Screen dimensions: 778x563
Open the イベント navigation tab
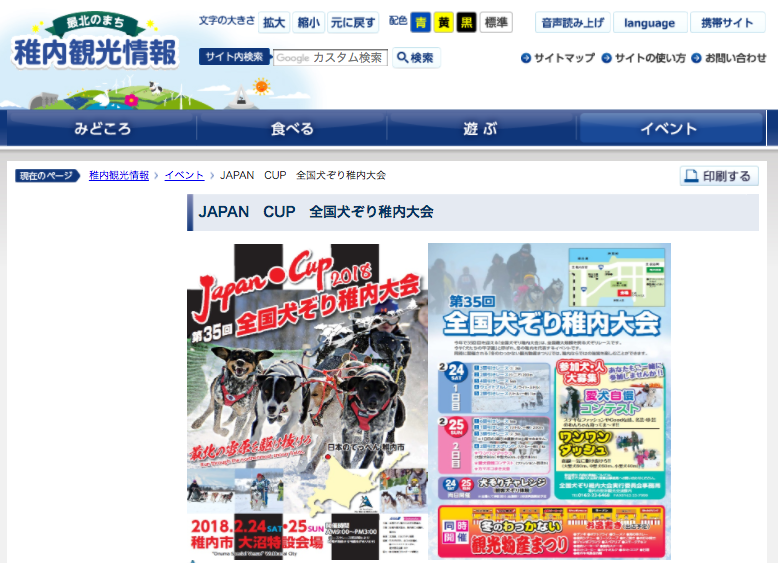coord(669,128)
